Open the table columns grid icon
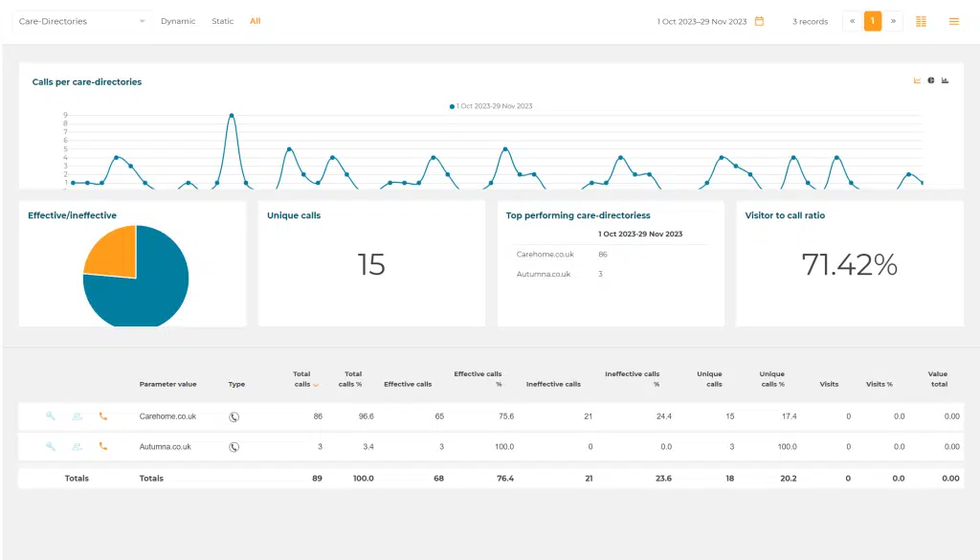This screenshot has width=980, height=560. [x=921, y=21]
